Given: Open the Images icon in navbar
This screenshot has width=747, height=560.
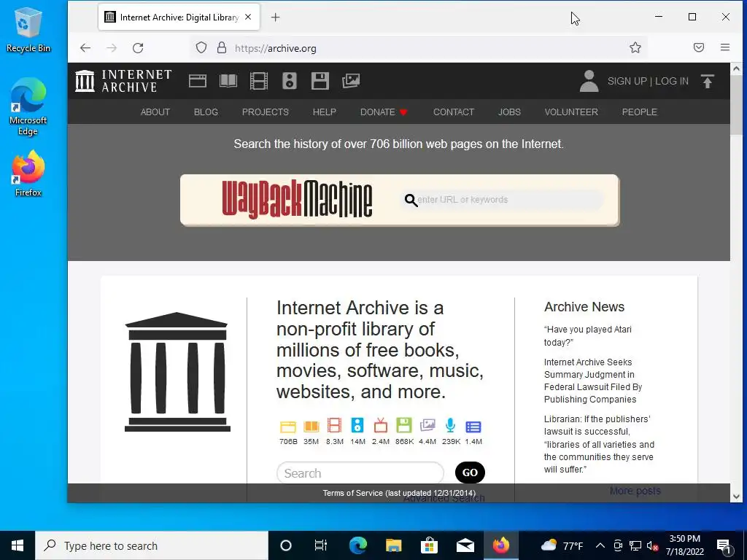Looking at the screenshot, I should 351,81.
